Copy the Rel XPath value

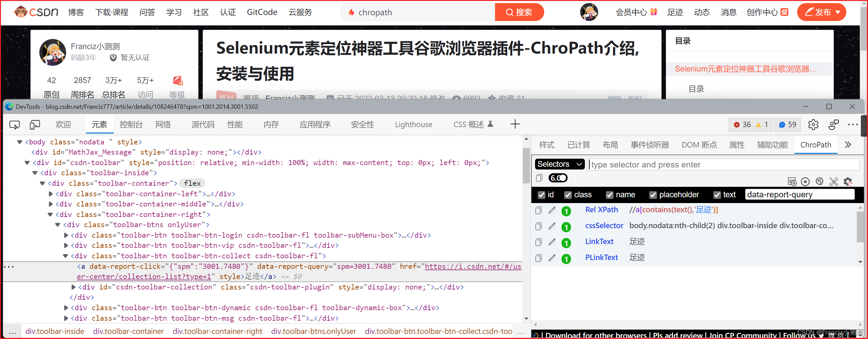pyautogui.click(x=538, y=211)
